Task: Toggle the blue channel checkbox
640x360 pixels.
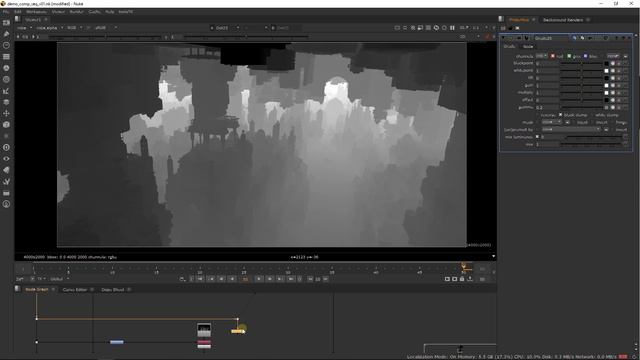Action: click(585, 56)
